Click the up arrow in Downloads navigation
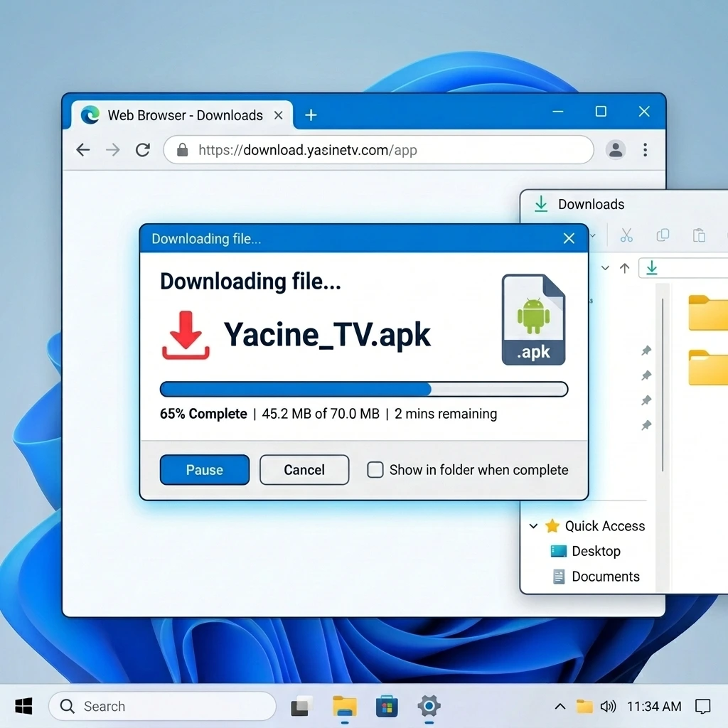The image size is (728, 728). point(625,268)
